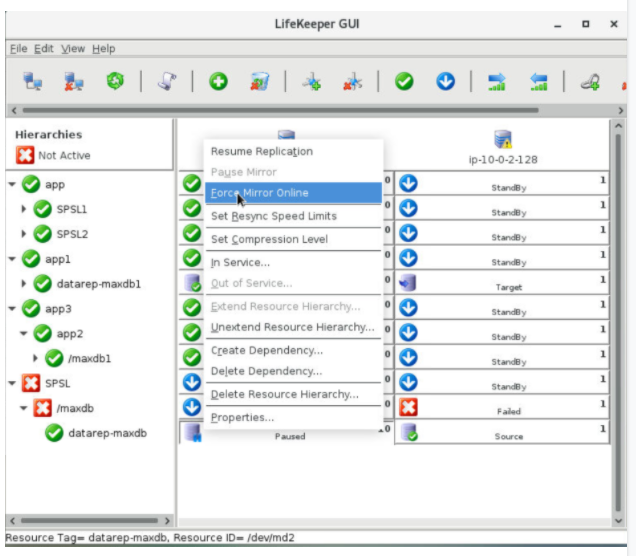
Task: Select Set Compression Level
Action: point(293,239)
